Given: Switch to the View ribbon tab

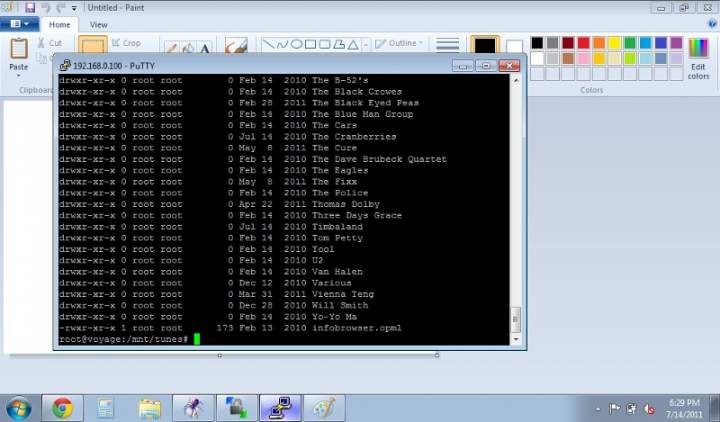Looking at the screenshot, I should [98, 24].
